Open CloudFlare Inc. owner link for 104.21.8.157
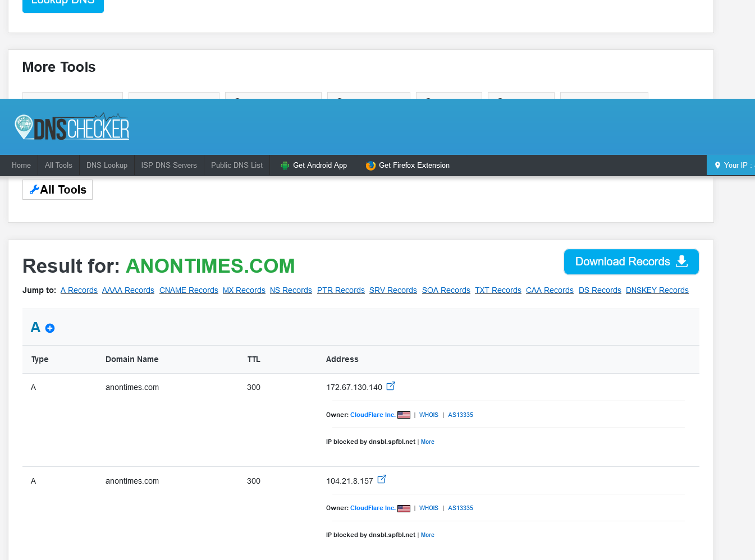 pos(373,508)
